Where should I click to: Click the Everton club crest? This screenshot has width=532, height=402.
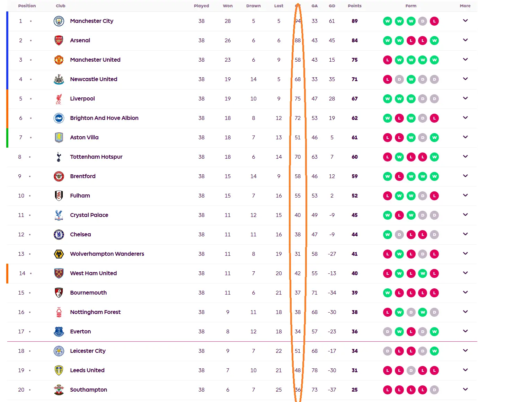point(59,332)
